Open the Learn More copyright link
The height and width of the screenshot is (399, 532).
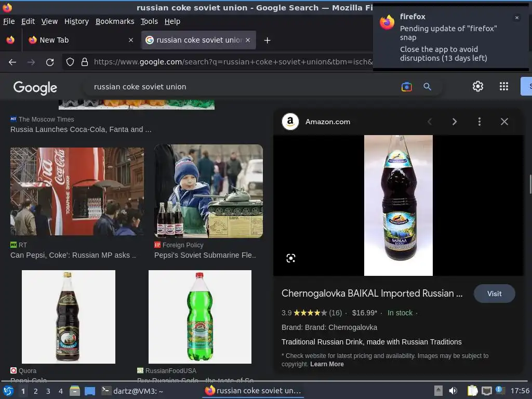(327, 364)
